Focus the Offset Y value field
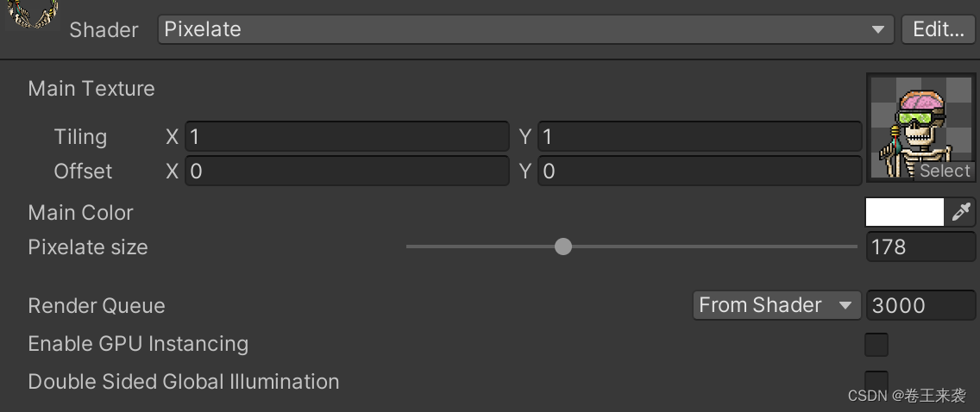 (x=700, y=172)
